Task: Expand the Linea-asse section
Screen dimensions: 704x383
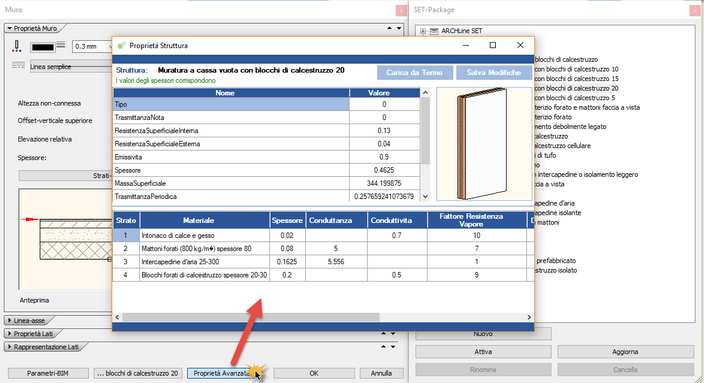Action: [9, 321]
